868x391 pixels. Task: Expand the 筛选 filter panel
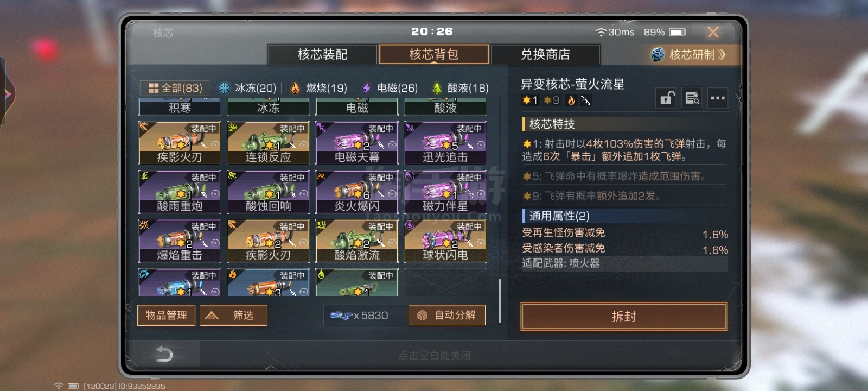click(233, 315)
